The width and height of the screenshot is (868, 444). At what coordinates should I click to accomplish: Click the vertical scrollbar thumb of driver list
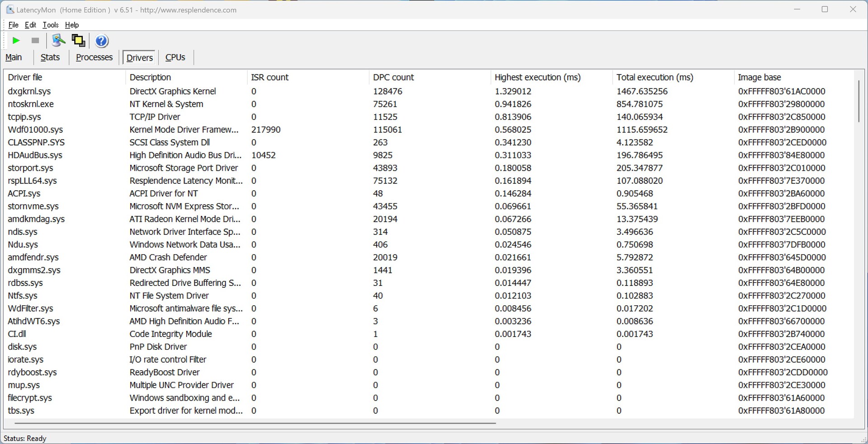tap(859, 101)
